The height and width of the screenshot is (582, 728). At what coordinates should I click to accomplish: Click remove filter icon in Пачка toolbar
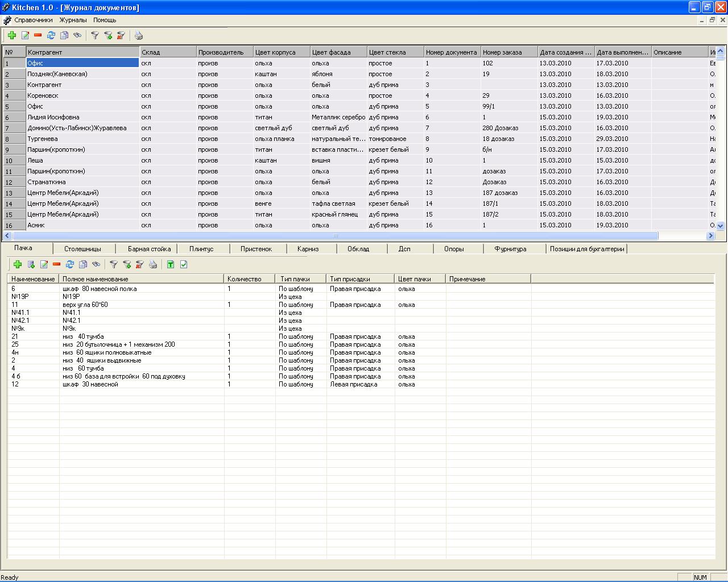pos(139,264)
